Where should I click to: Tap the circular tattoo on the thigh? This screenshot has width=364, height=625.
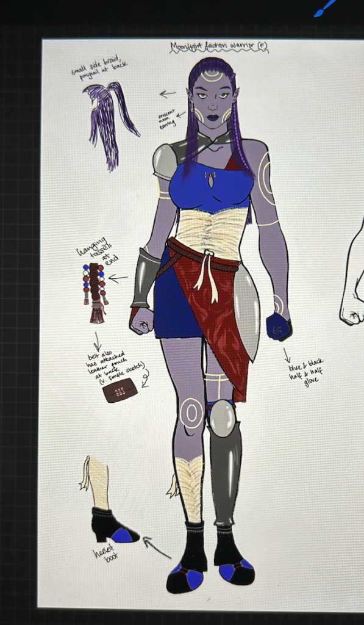[191, 413]
